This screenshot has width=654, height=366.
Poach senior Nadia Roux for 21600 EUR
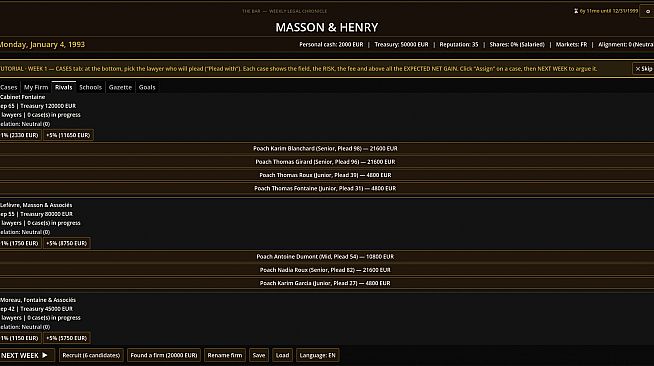point(327,270)
